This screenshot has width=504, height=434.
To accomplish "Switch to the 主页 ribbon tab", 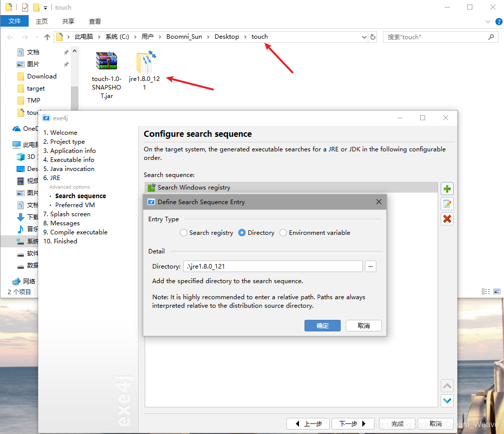I will pos(42,21).
